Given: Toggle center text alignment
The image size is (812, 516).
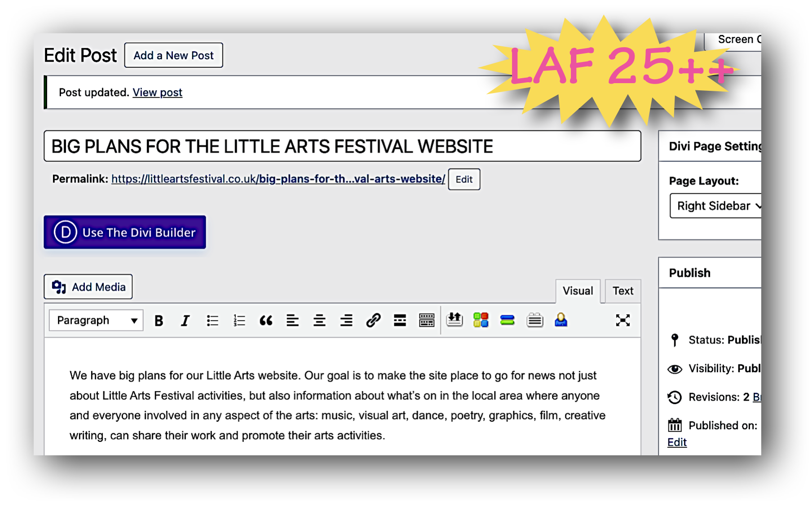Looking at the screenshot, I should point(319,320).
